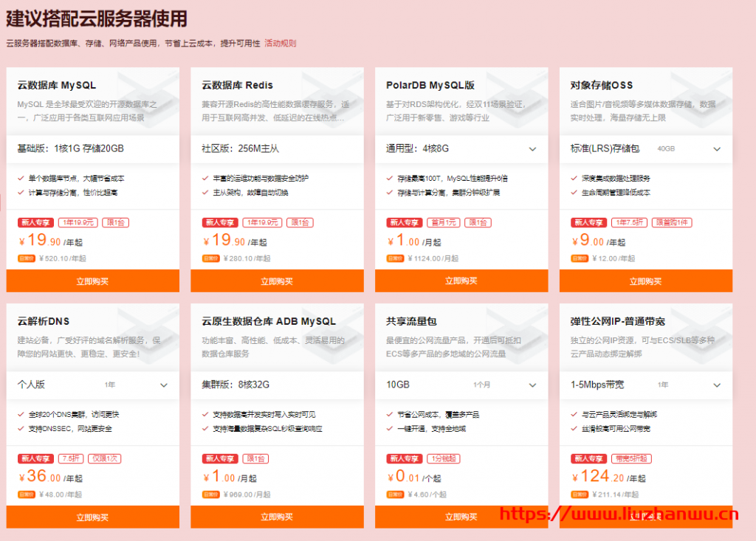The height and width of the screenshot is (541, 756).
Task: Purchase 云解析DNS with 立即购买 button
Action: click(92, 517)
